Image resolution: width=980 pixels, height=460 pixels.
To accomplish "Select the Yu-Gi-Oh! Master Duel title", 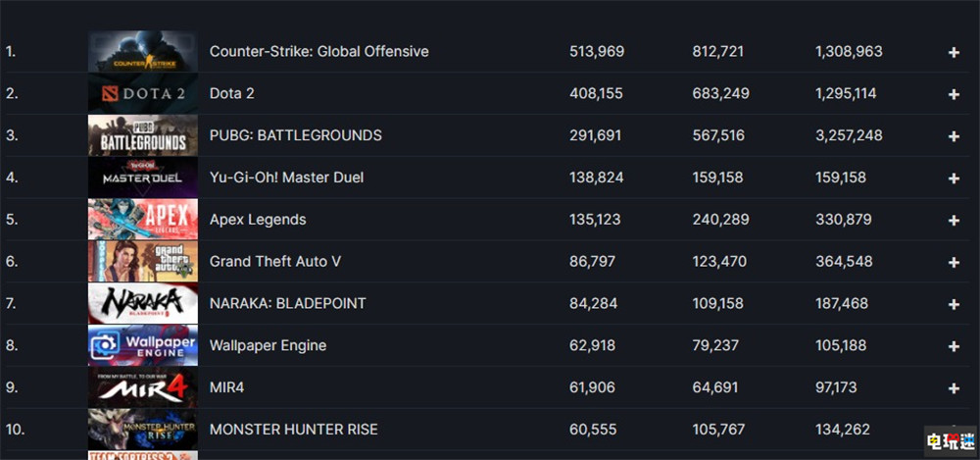I will point(286,178).
